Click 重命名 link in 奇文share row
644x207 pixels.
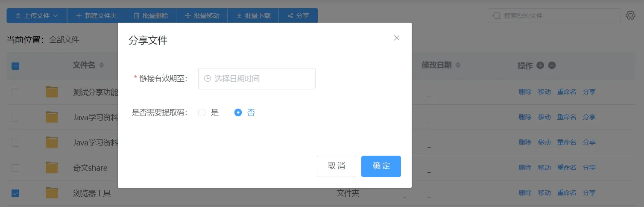[x=567, y=168]
